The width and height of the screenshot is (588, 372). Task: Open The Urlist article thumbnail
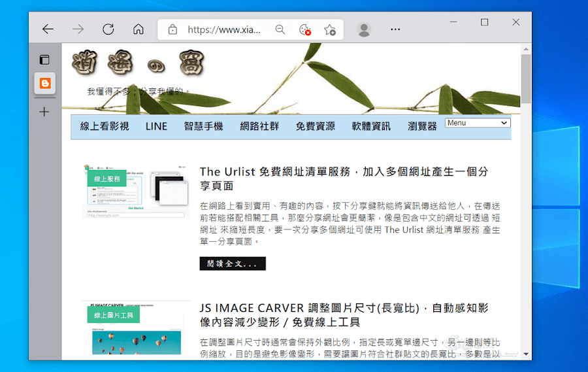136,191
